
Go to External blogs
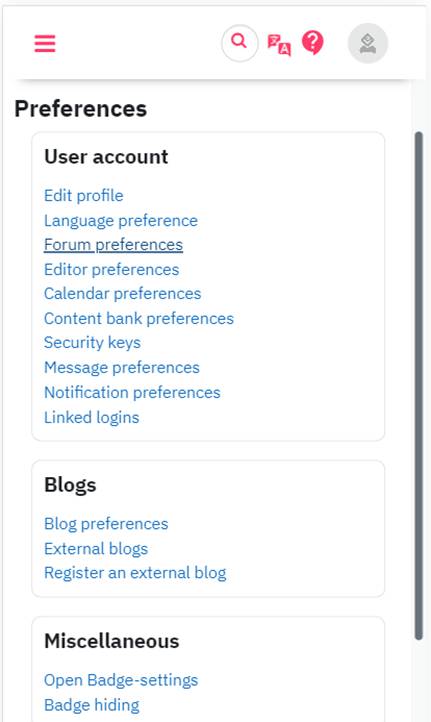point(96,549)
